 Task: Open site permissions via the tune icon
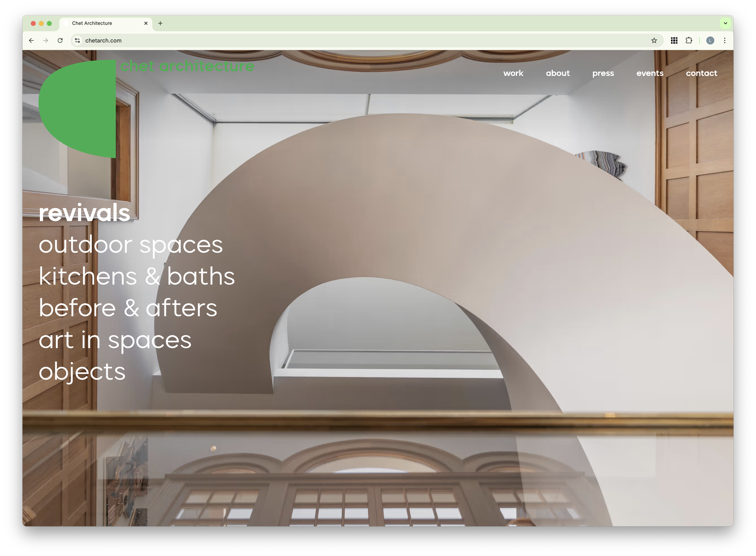pyautogui.click(x=77, y=40)
